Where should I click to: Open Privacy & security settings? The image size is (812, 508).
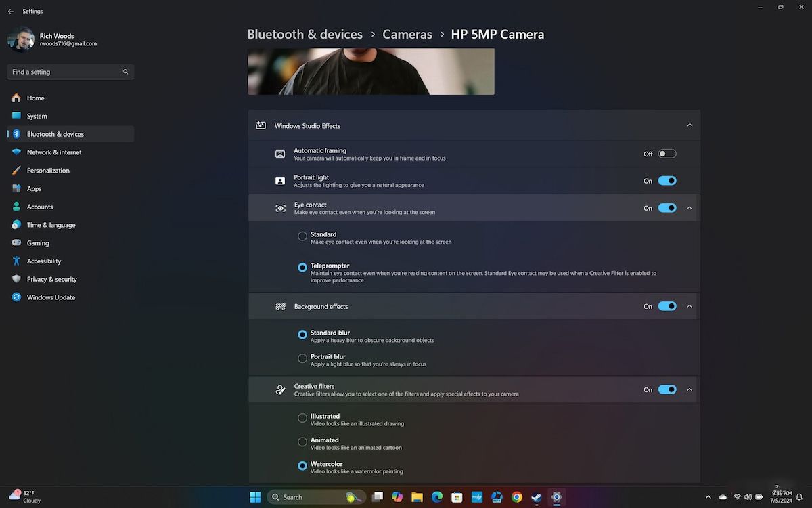coord(70,279)
